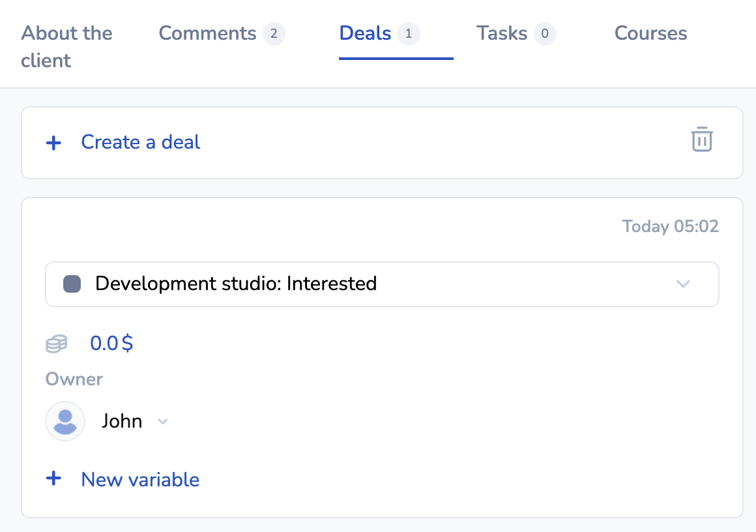The width and height of the screenshot is (756, 532).
Task: Open the Courses tab
Action: (650, 33)
